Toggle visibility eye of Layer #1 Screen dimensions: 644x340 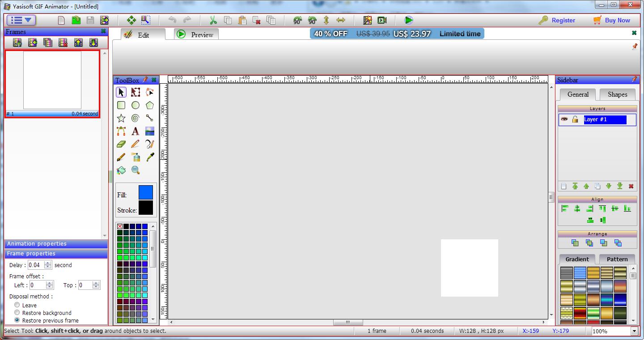564,119
